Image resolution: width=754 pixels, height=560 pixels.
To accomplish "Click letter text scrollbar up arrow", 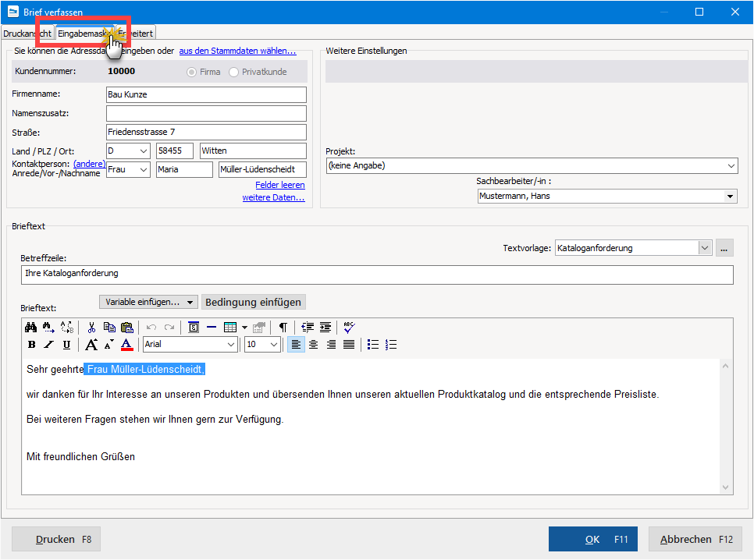I will coord(725,367).
